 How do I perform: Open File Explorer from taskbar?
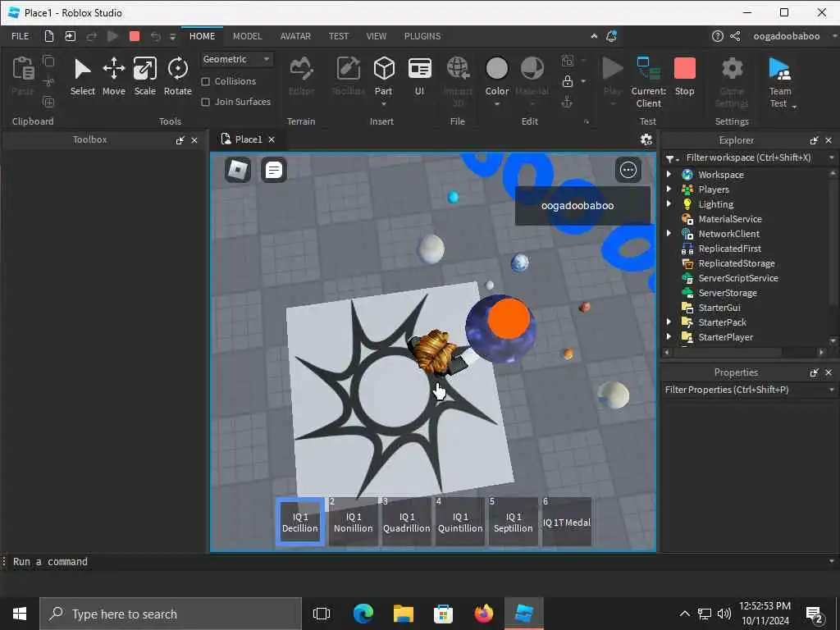tap(404, 614)
